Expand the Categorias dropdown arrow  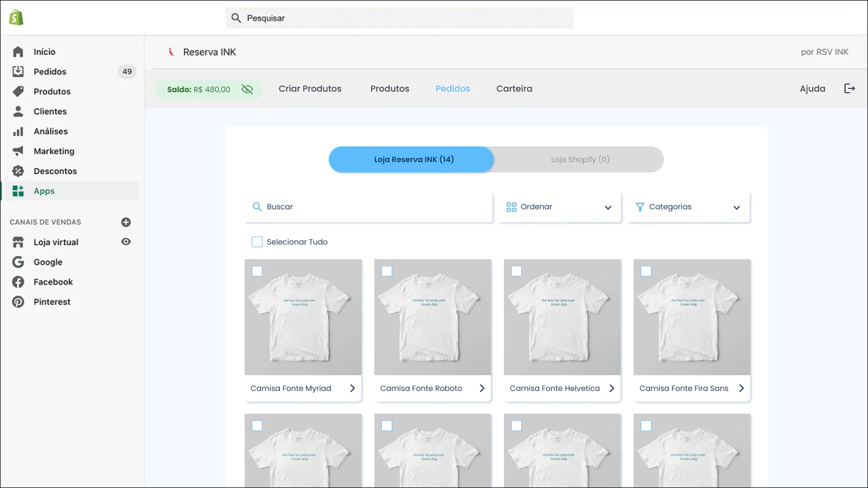(737, 207)
